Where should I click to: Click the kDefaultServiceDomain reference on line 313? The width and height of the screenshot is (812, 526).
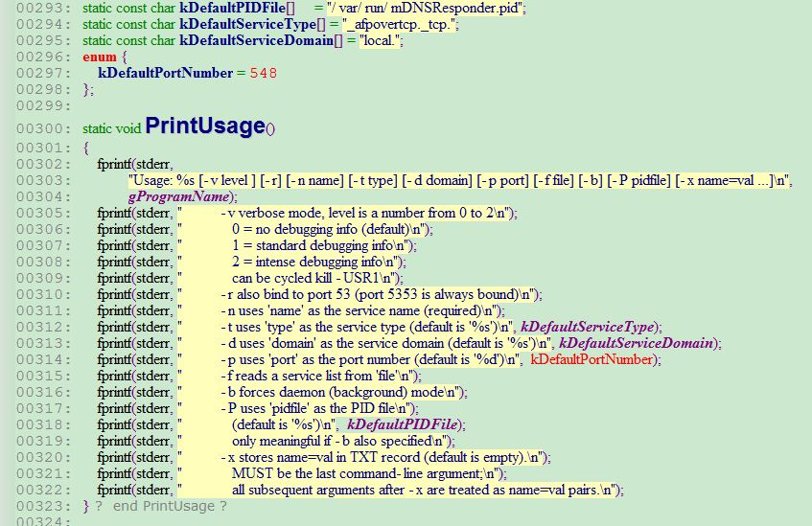point(636,343)
